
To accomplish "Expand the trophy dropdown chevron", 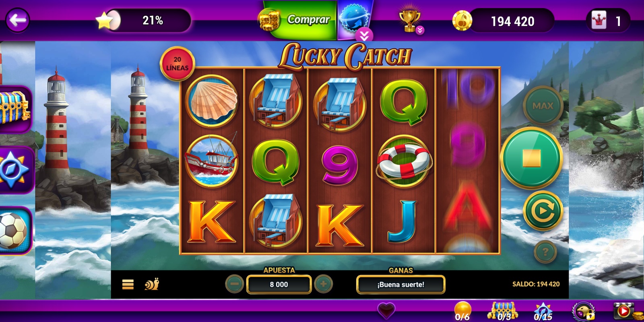I will click(420, 30).
